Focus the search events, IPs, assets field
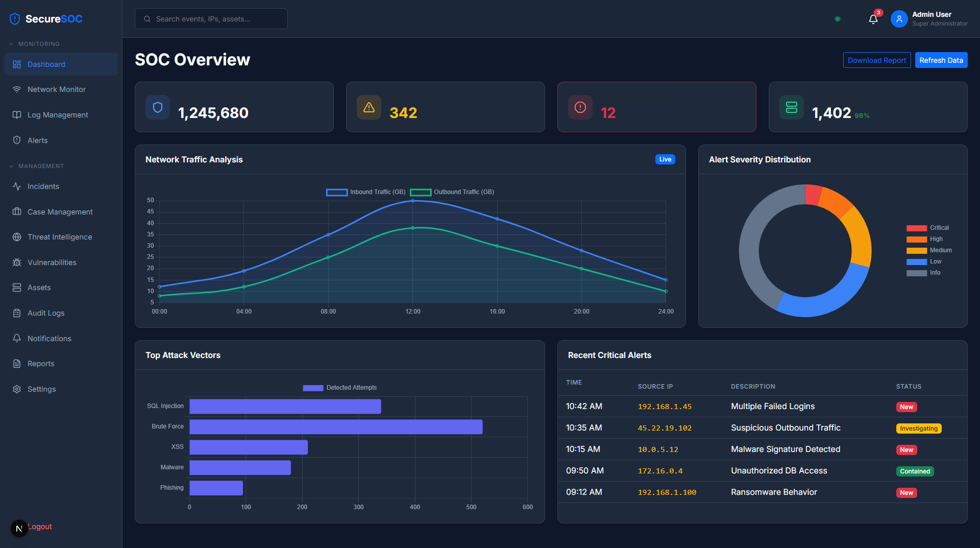Viewport: 980px width, 548px height. [211, 19]
